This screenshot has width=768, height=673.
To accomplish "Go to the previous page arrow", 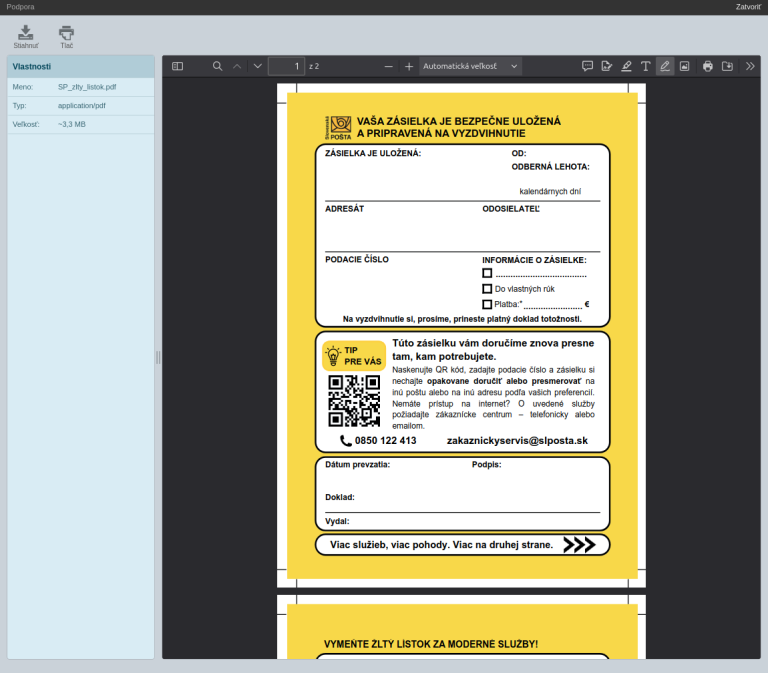I will tap(237, 66).
